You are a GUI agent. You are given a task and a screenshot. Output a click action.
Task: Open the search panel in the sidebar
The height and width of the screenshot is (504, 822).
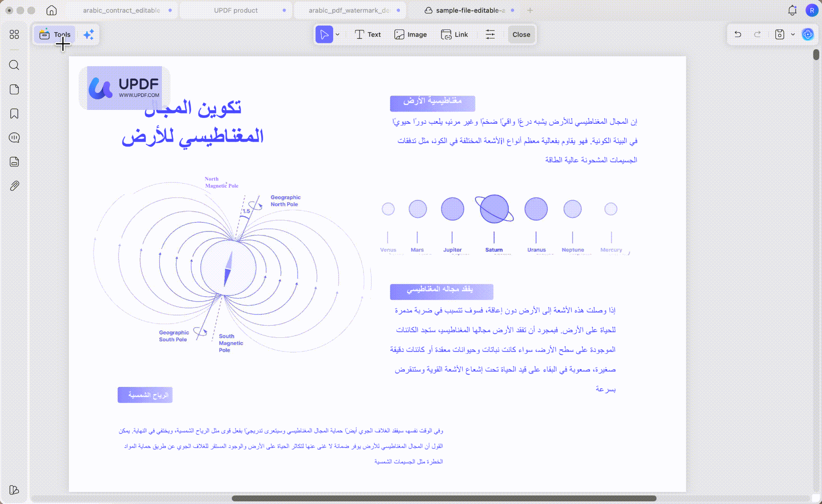coord(14,65)
